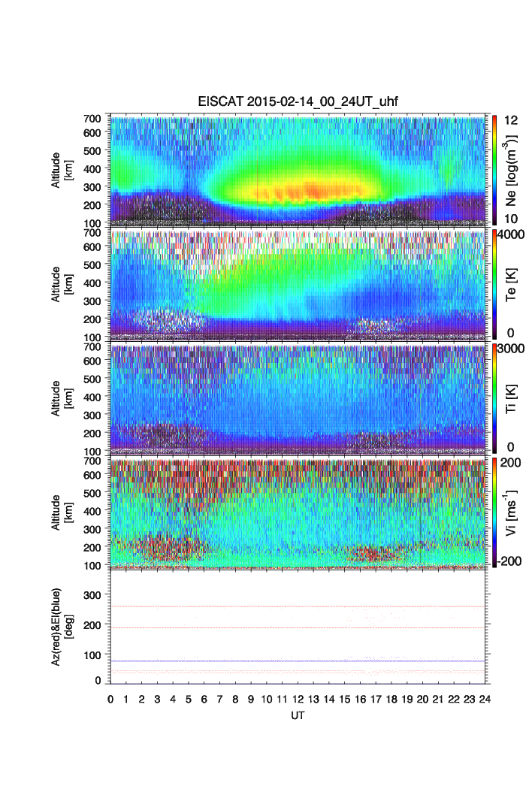The image size is (532, 798).
Task: Click the 'Ne [log(m-3)]' color bar label
Action: click(510, 170)
